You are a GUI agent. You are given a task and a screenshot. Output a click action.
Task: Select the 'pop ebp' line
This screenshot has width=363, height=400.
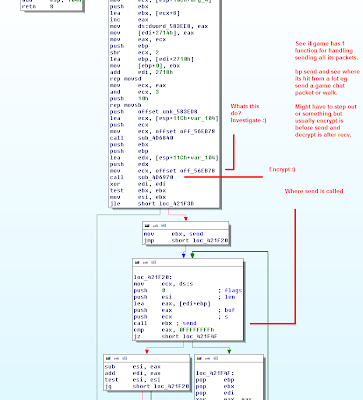point(215,380)
